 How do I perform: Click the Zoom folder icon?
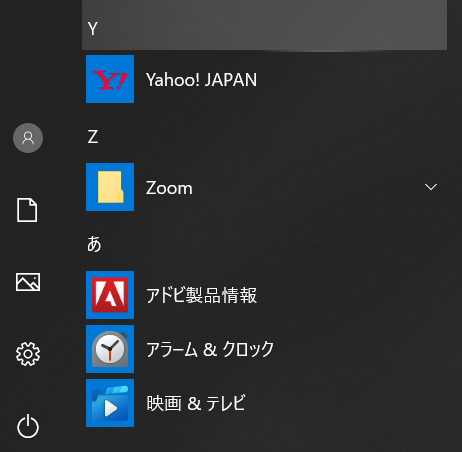pos(110,187)
